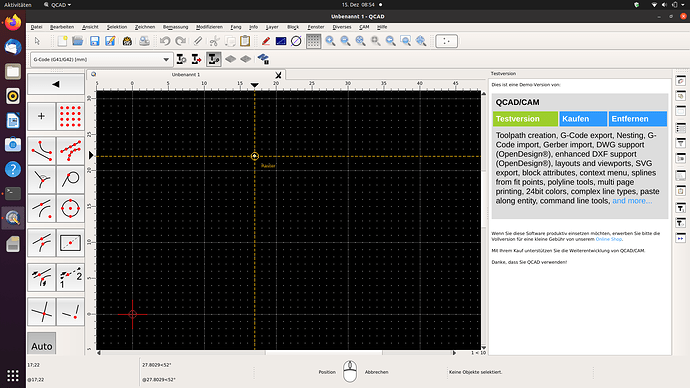Viewport: 690px width, 388px height.
Task: Open the G-Code (G41/G42) configuration dropdown
Action: pos(101,59)
